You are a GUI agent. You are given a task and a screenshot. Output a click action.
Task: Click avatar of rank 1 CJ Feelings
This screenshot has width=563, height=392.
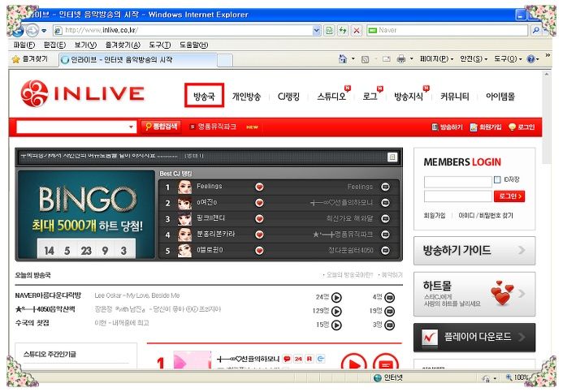(185, 187)
